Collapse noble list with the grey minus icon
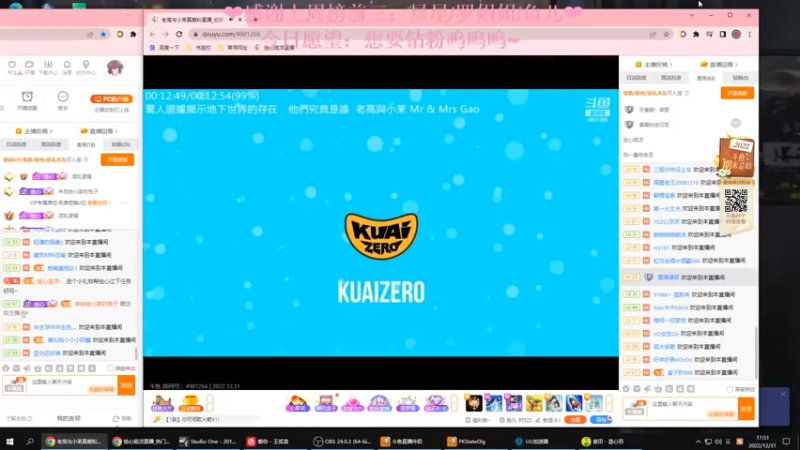The width and height of the screenshot is (800, 450). (x=736, y=123)
